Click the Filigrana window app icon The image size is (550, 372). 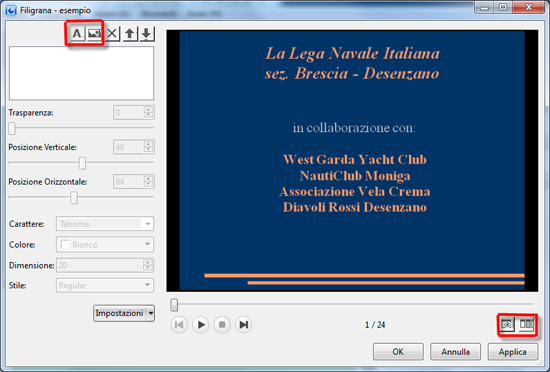pos(11,10)
